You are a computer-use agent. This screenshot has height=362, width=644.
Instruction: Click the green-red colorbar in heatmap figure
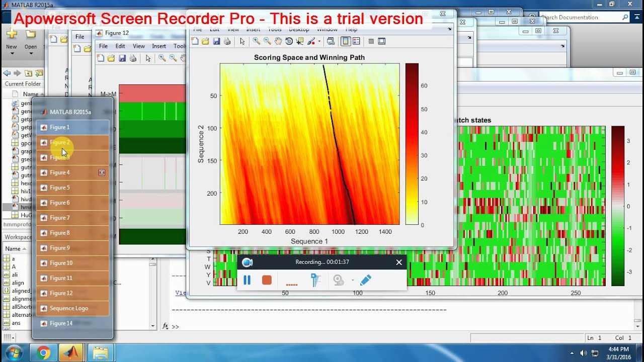[618, 206]
